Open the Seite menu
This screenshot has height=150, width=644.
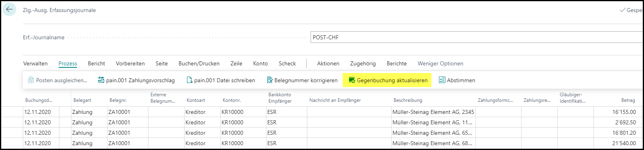[162, 63]
